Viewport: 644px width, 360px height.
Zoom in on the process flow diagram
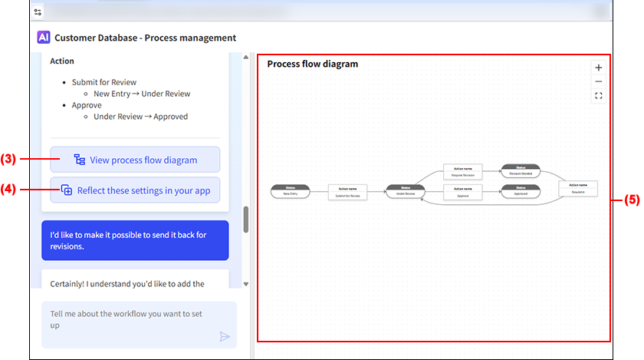[x=598, y=68]
